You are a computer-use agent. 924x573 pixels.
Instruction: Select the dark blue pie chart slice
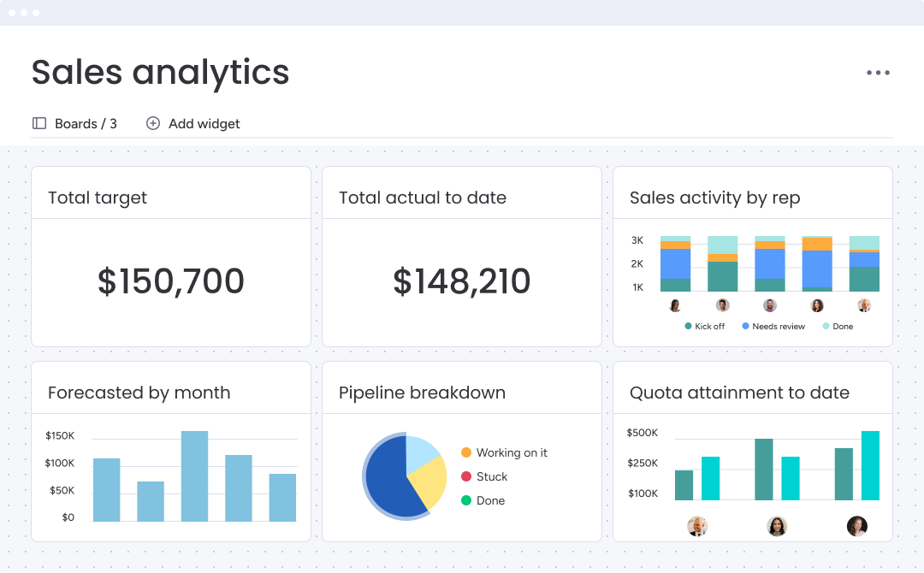[x=389, y=480]
